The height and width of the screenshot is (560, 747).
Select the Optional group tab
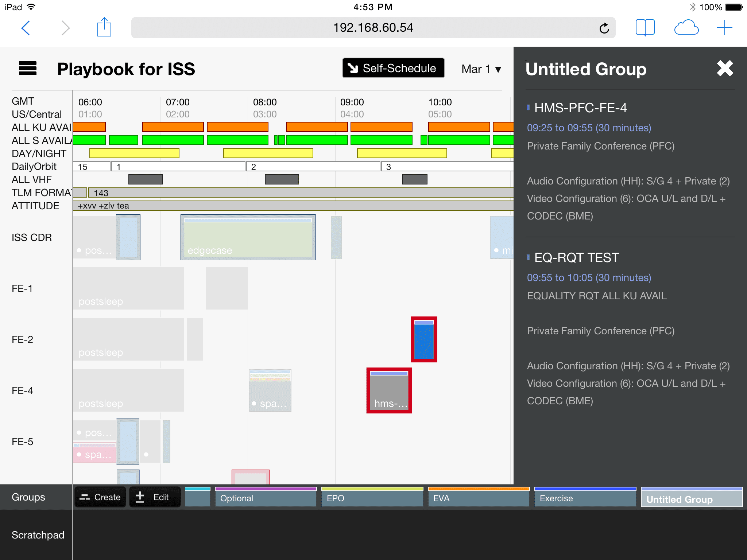click(266, 498)
